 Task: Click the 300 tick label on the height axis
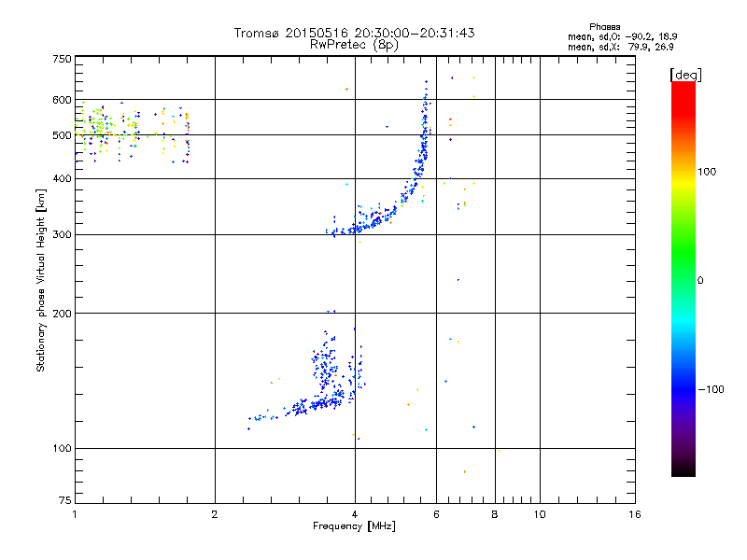(x=61, y=234)
